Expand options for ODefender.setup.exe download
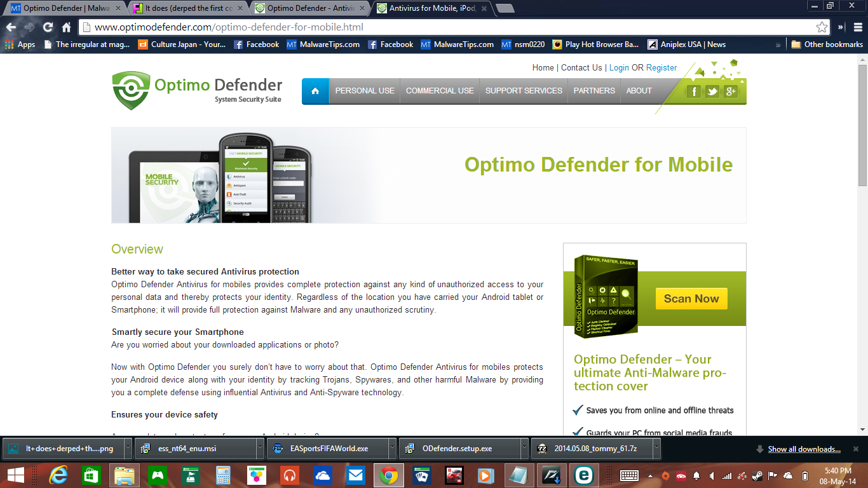Screen dimensions: 868x488 pos(524,449)
